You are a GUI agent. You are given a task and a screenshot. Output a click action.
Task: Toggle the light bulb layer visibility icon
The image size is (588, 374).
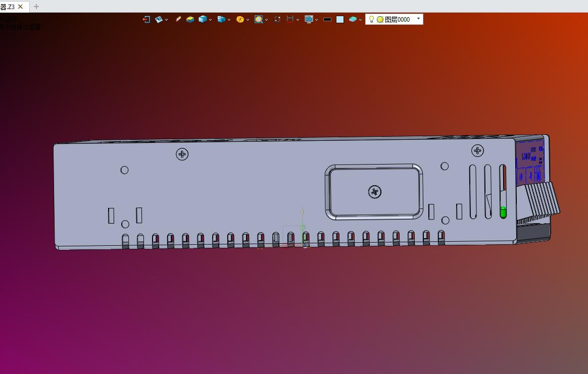click(x=371, y=19)
